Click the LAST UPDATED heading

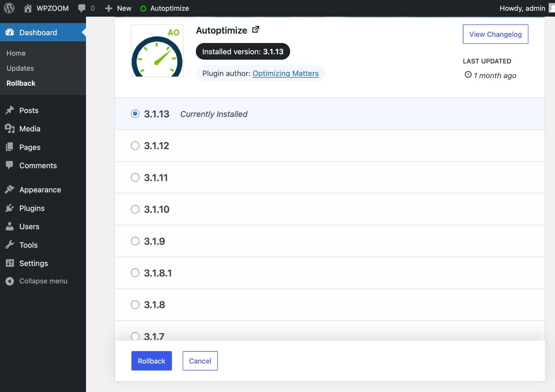[487, 61]
